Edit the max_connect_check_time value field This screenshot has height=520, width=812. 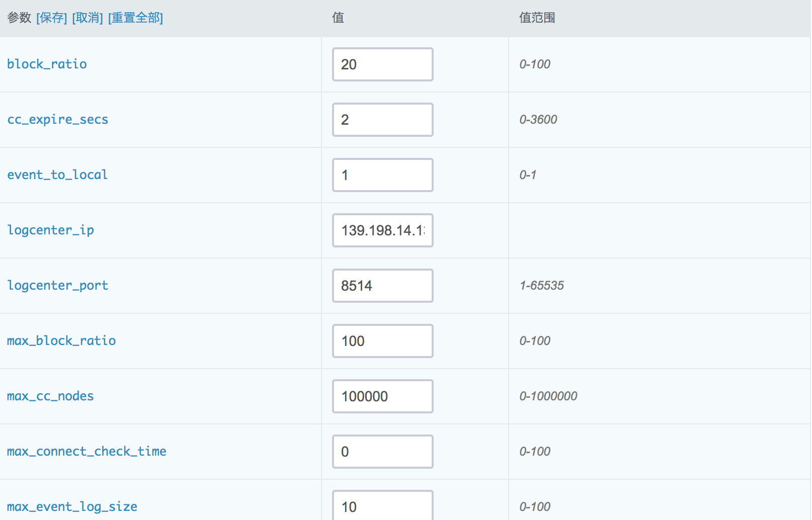382,452
